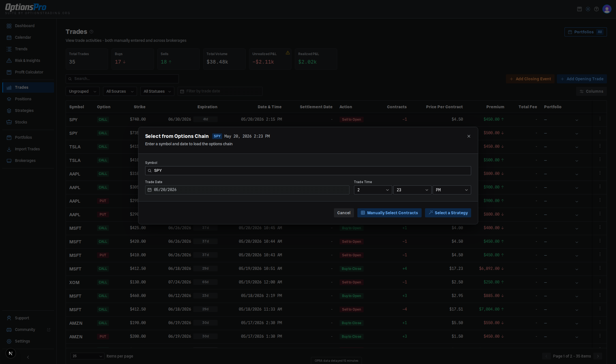Open row menu for AMZN $190.00 trade
This screenshot has height=364, width=616.
point(600,322)
